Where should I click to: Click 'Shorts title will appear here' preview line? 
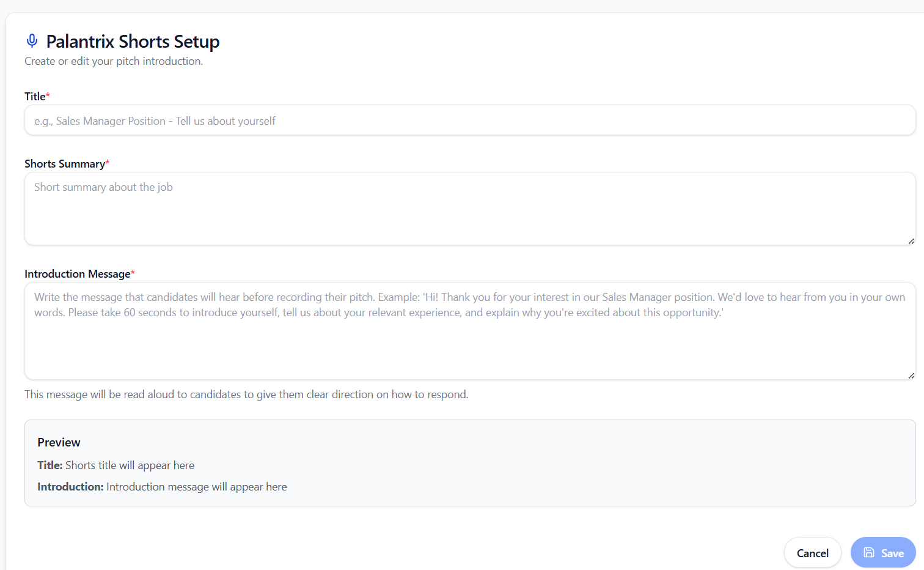pyautogui.click(x=130, y=465)
